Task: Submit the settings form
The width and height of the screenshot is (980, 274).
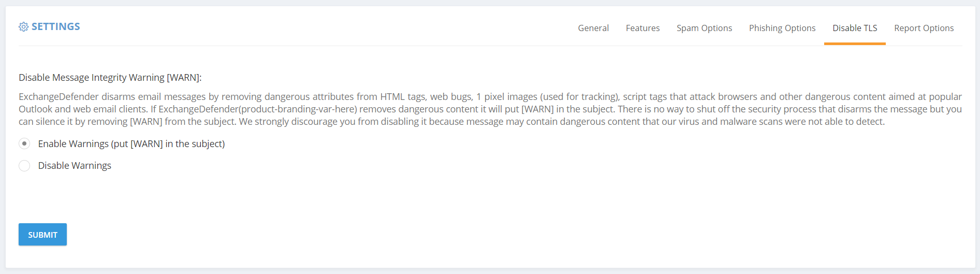Action: pos(42,235)
